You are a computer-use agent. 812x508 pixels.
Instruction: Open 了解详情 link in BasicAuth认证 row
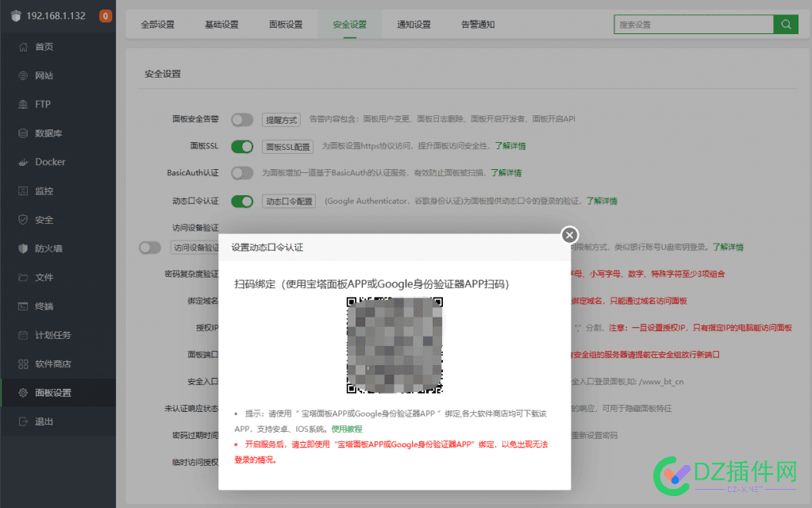506,173
